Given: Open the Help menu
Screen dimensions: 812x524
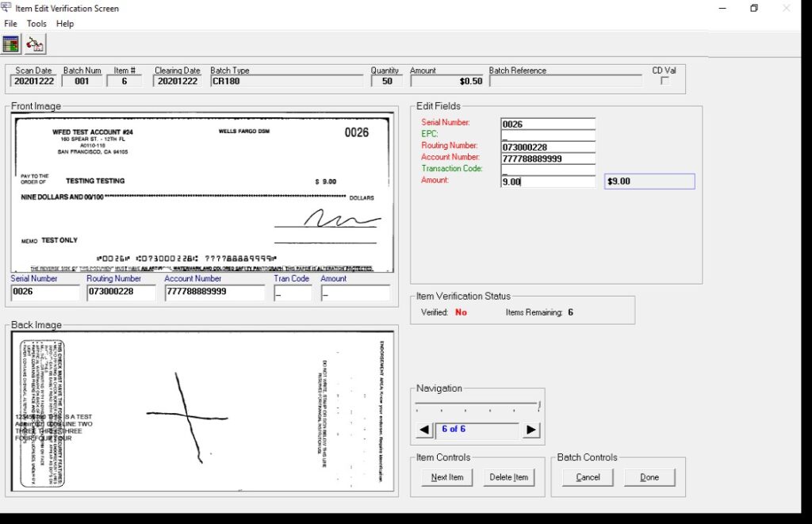Looking at the screenshot, I should (65, 23).
